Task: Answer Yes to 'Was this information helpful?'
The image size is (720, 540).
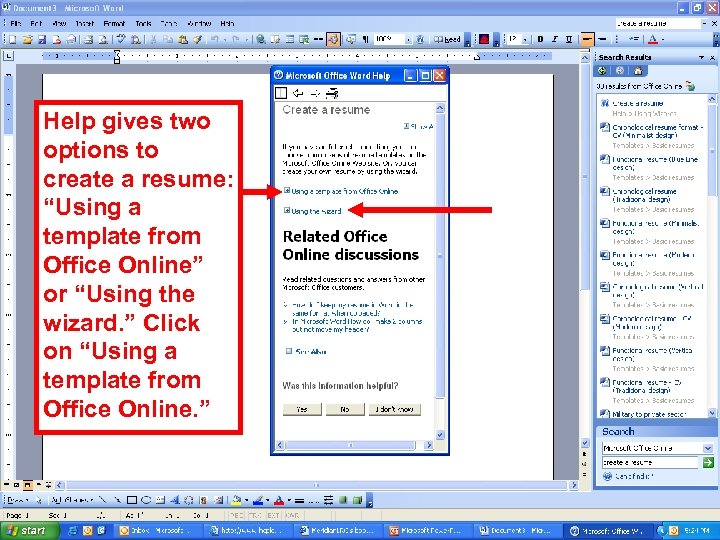Action: [x=302, y=409]
